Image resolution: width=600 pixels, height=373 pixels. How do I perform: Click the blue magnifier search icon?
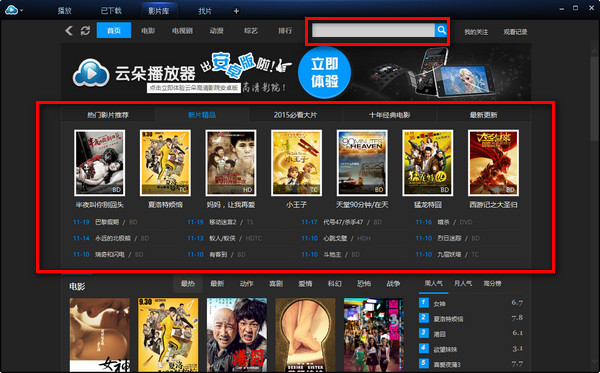[441, 30]
